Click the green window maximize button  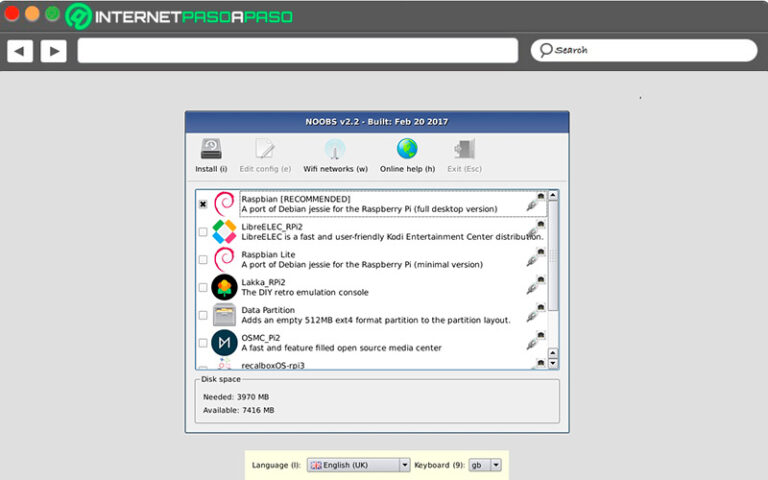click(52, 13)
